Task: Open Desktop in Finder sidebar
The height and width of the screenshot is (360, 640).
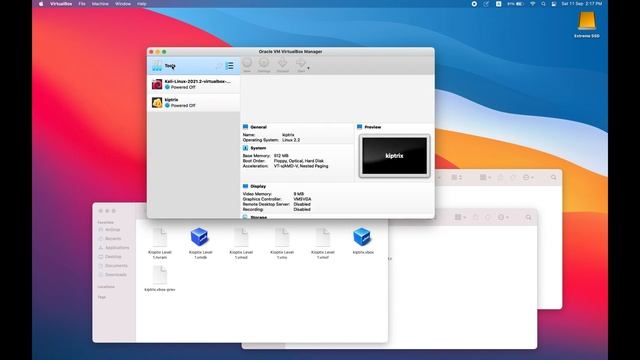Action: click(110, 257)
